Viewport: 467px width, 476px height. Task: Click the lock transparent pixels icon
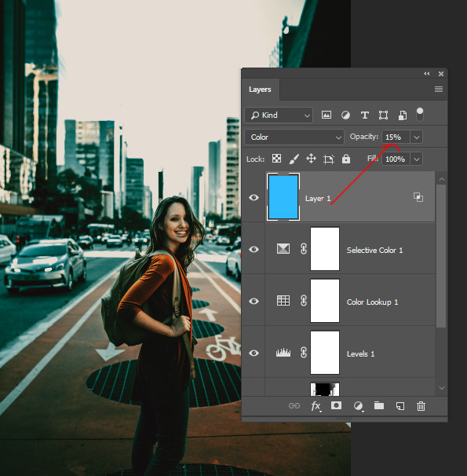276,159
